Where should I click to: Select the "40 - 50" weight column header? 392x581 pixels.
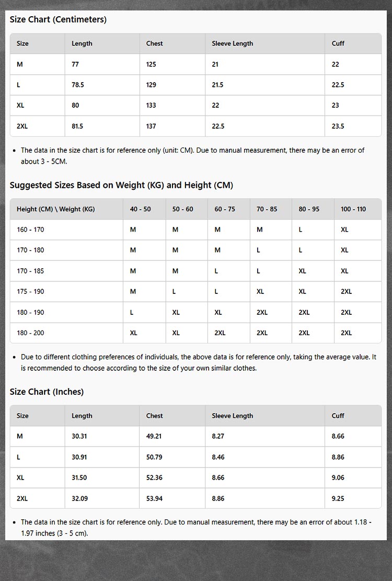coord(140,209)
